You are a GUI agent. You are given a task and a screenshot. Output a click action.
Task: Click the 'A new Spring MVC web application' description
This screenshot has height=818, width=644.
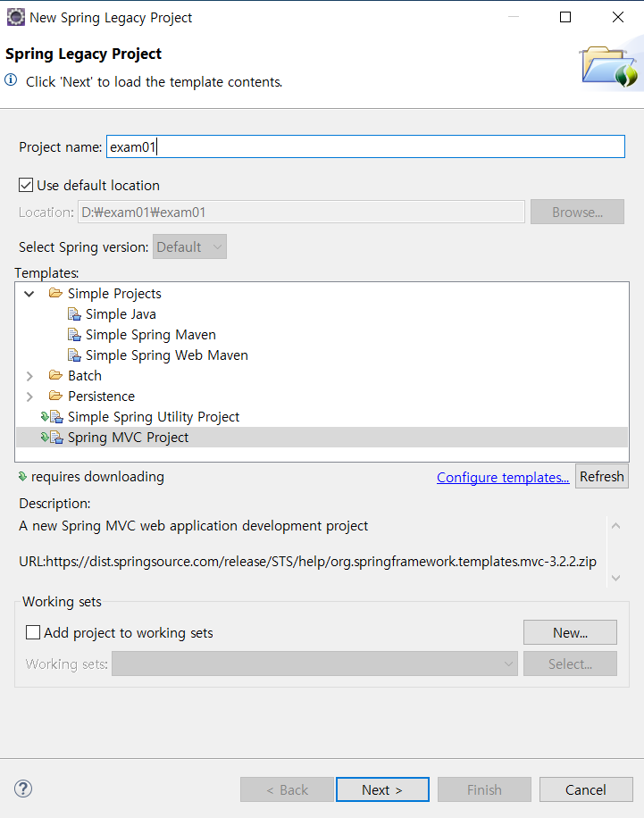pos(193,525)
